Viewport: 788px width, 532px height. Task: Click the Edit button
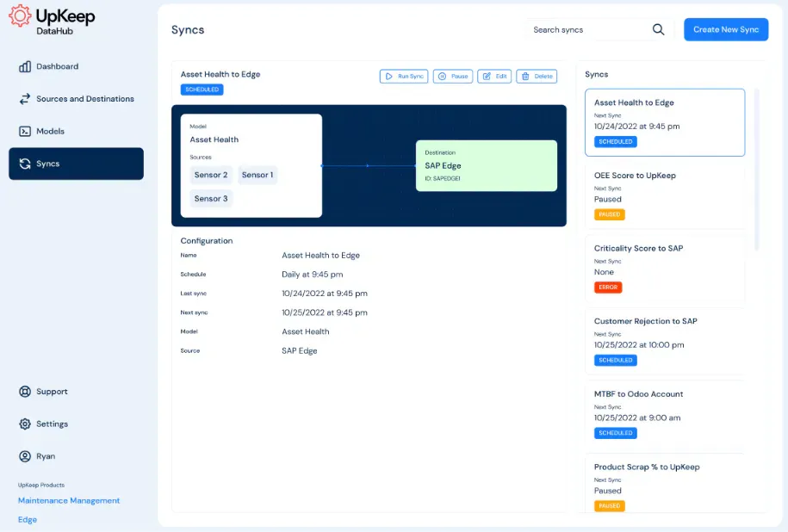494,77
